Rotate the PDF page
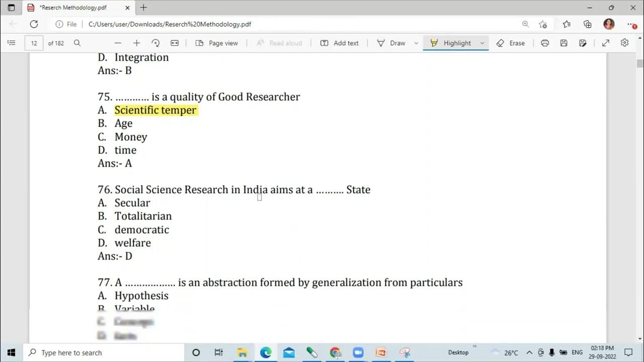Screen dimensions: 644x362 coord(155,43)
